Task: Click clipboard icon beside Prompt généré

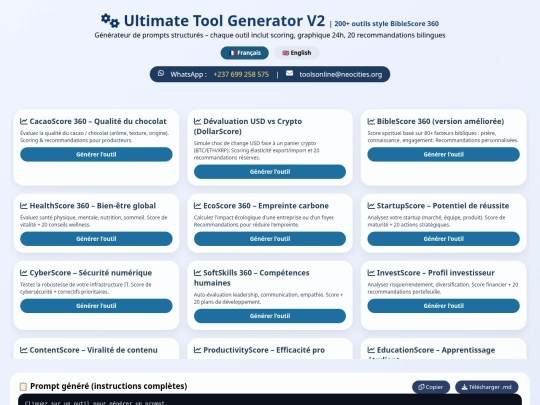Action: coord(23,386)
